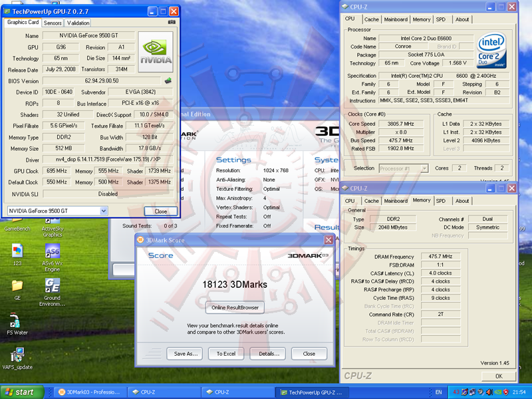
Task: Click the CPU Core Speed value 3805.7 MHz
Action: point(401,124)
